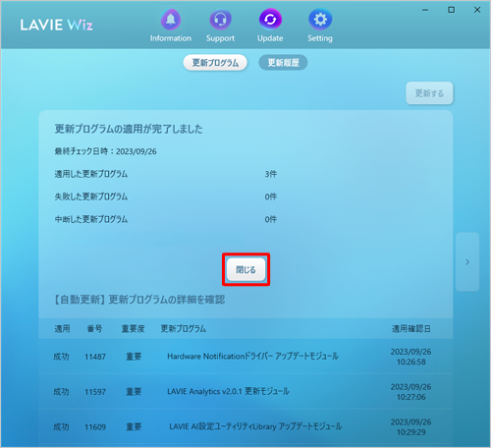Click the LAVIE Wiz logo
This screenshot has height=448, width=491.
56,25
